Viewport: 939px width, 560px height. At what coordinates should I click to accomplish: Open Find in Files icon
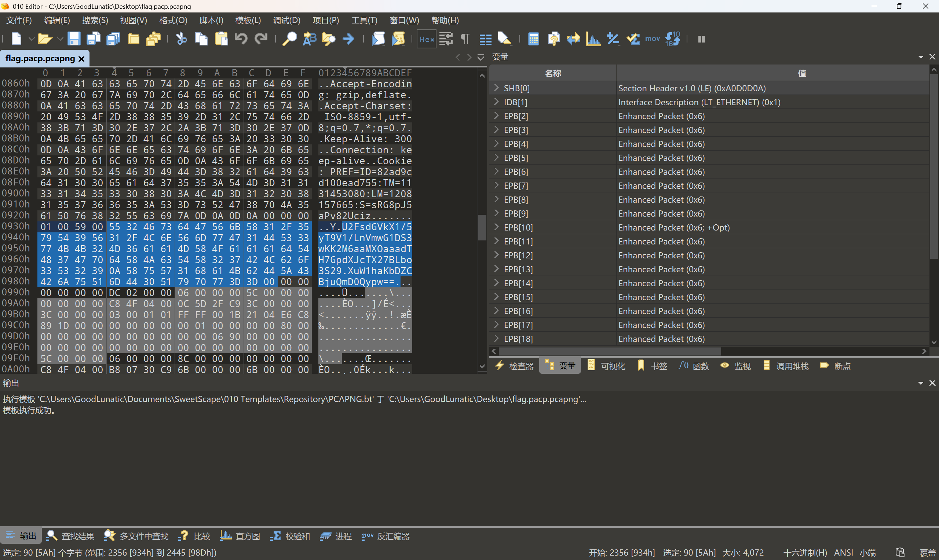[329, 39]
